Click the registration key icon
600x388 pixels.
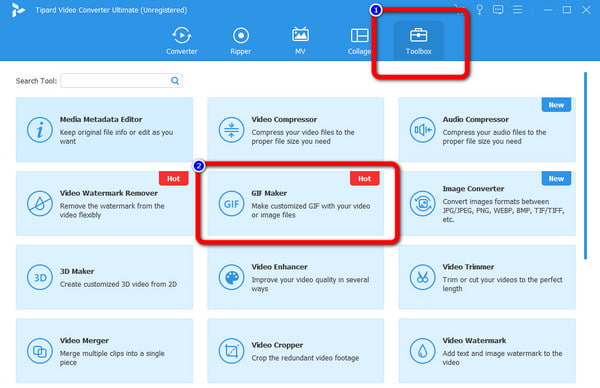479,10
